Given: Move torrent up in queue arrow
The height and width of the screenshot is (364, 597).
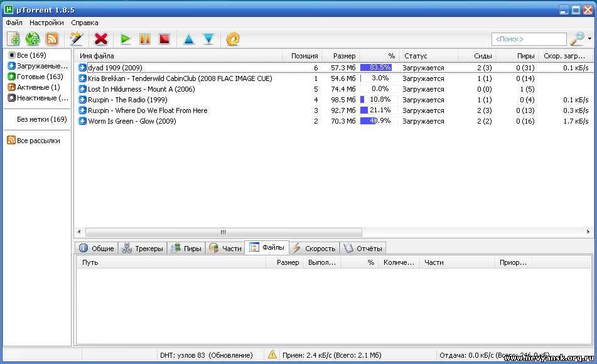Looking at the screenshot, I should point(189,39).
